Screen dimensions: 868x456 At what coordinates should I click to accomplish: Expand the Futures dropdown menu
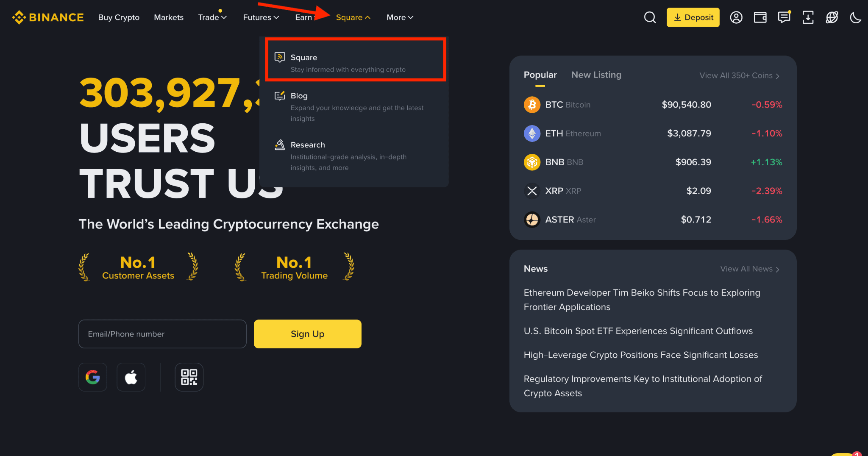(261, 17)
